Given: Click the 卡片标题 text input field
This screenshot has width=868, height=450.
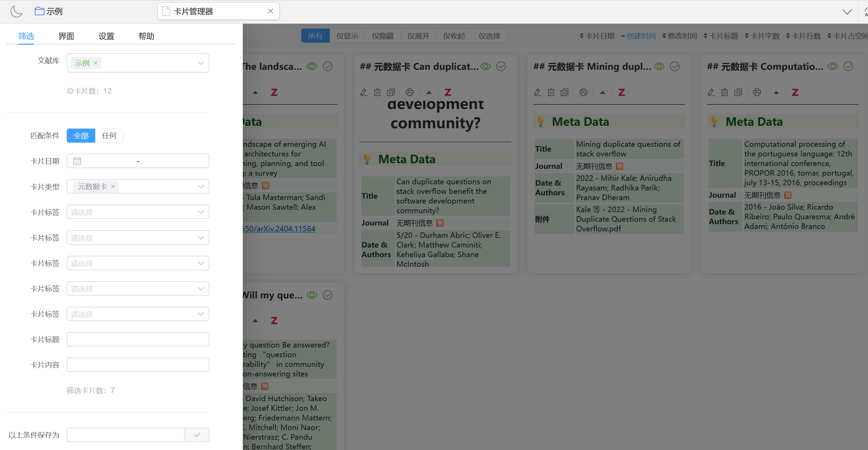Looking at the screenshot, I should pos(138,339).
